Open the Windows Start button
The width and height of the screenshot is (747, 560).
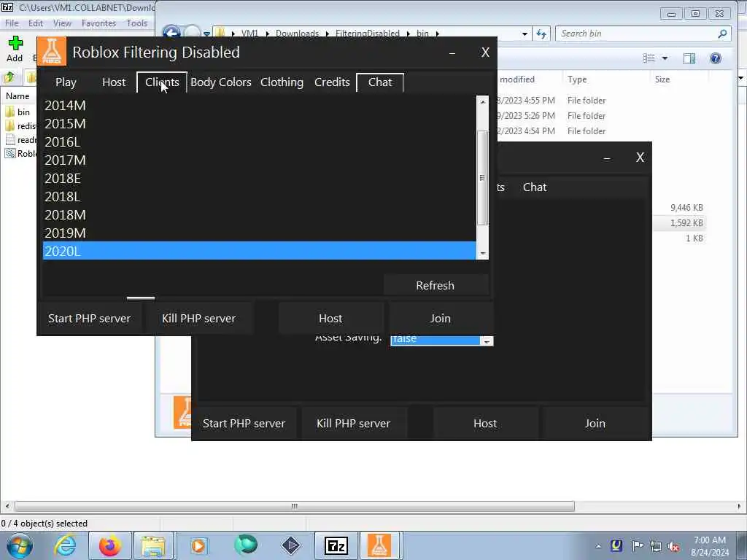pos(20,545)
